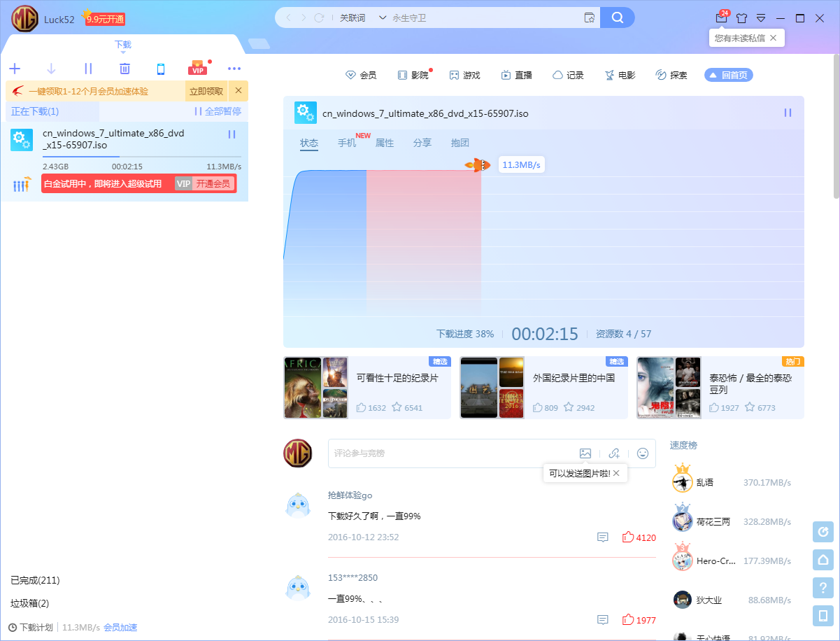Screen dimensions: 840x641
Task: Click the 会员加速 link in the status bar
Action: click(120, 628)
